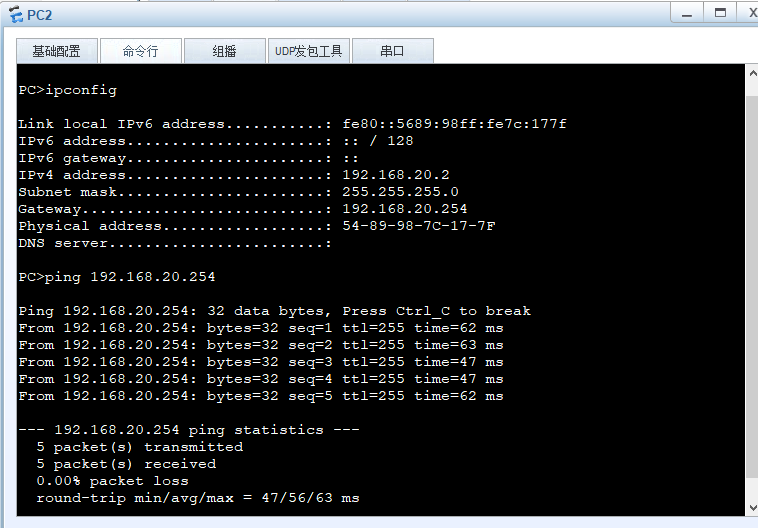Viewport: 758px width, 528px height.
Task: Click the PC>ipconfig command line
Action: click(x=68, y=90)
